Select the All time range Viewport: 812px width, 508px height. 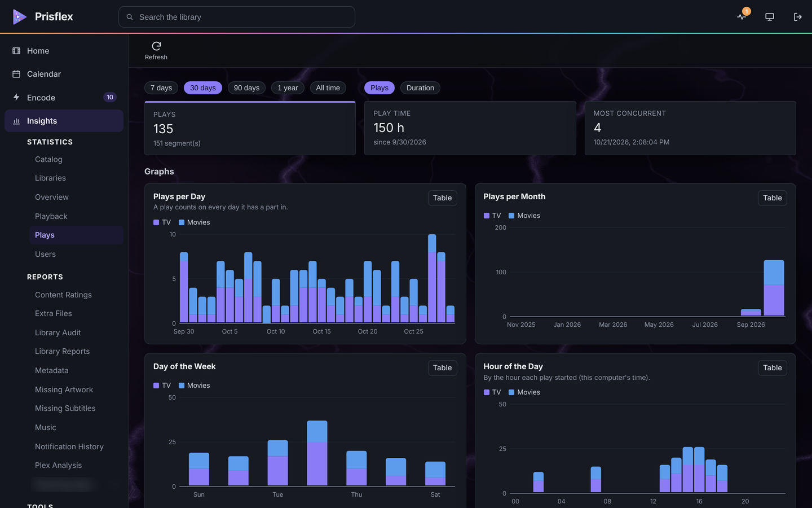[x=328, y=88]
